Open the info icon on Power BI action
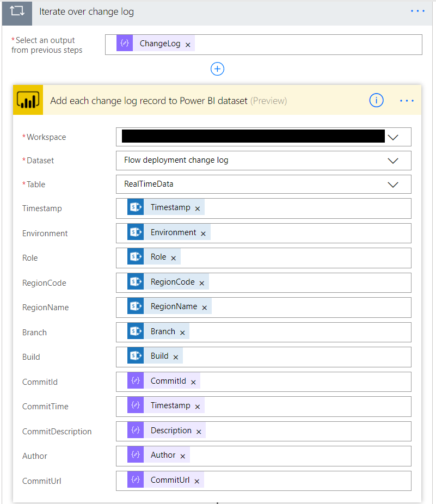Viewport: 436px width, 504px height. (376, 100)
